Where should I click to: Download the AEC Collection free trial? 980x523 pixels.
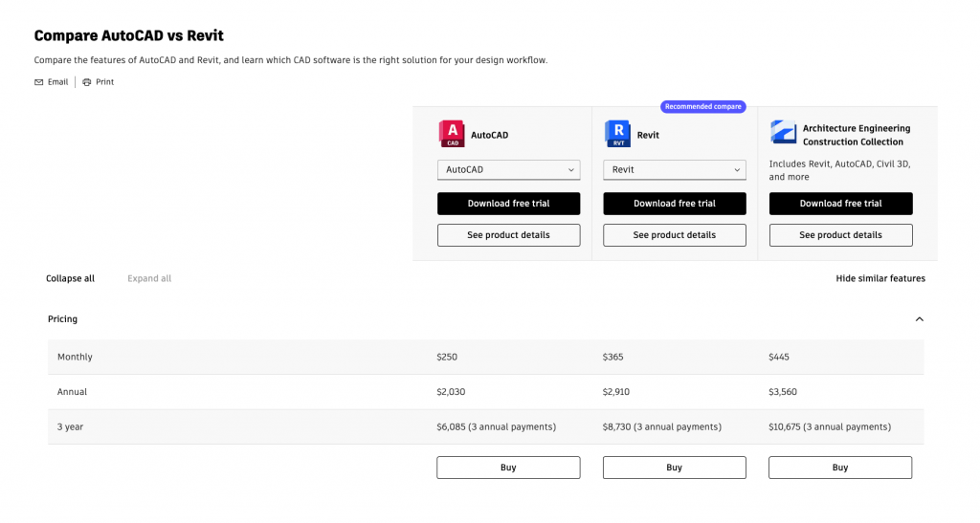(x=840, y=204)
